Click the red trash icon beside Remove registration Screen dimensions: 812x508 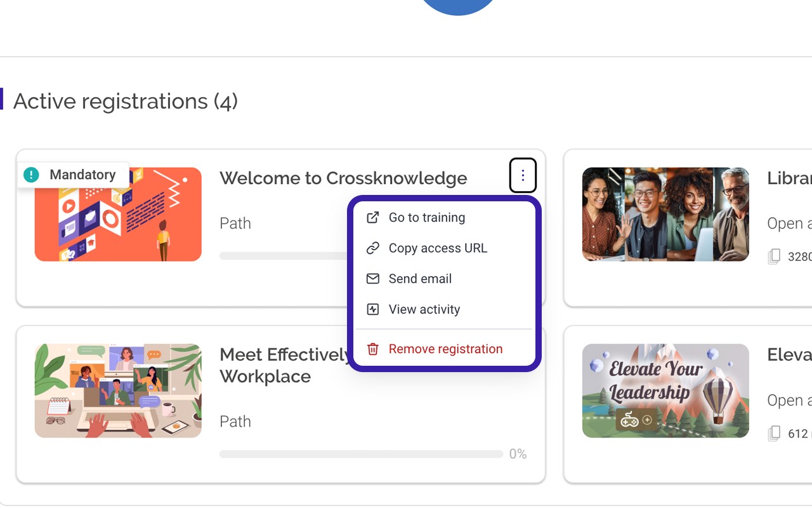(x=373, y=349)
